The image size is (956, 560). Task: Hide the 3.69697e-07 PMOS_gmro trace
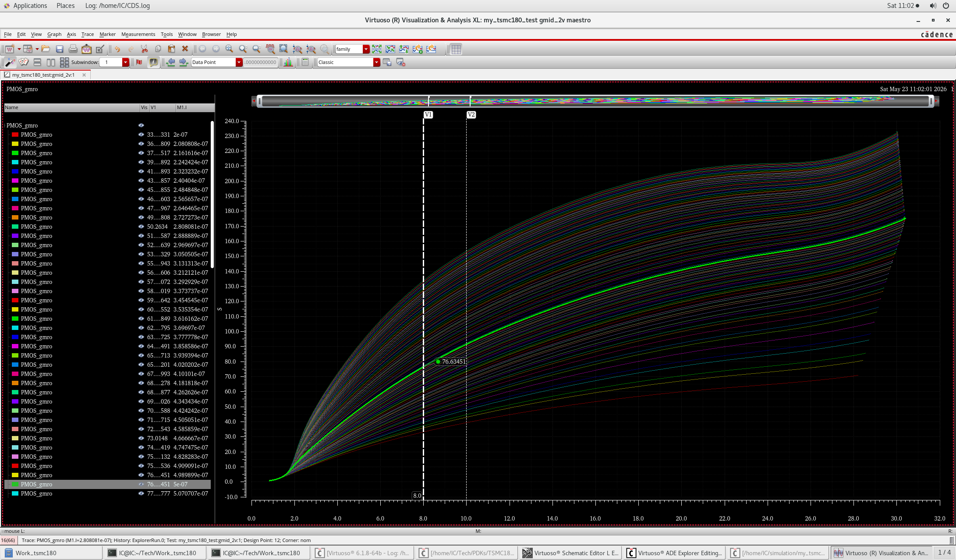[x=141, y=328]
